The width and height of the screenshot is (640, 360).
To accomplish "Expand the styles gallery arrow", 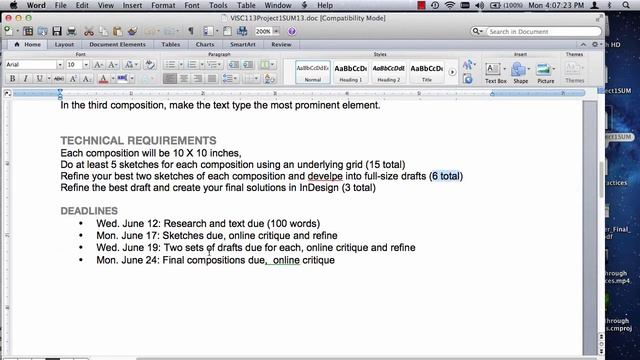I will click(x=452, y=72).
